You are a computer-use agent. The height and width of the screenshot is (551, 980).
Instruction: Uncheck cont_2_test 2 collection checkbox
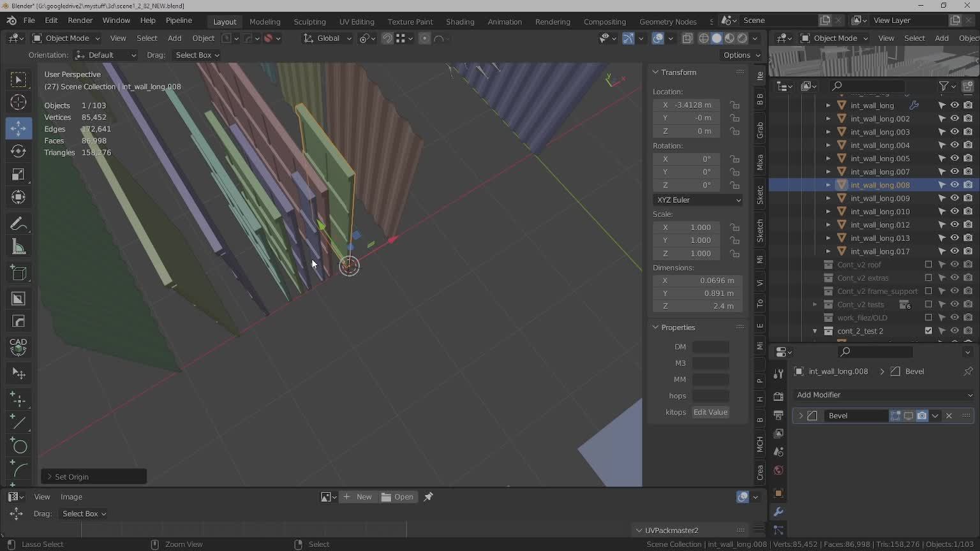click(x=928, y=331)
